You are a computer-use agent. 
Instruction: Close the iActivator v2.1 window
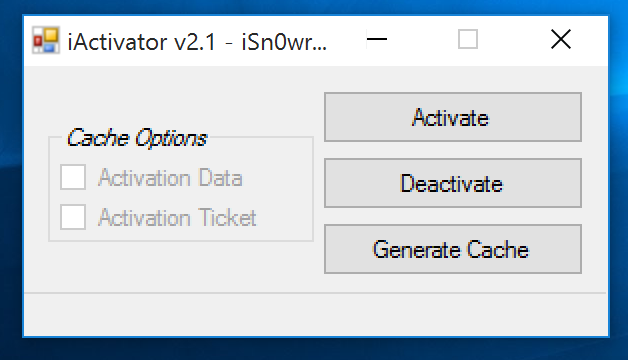(x=561, y=39)
